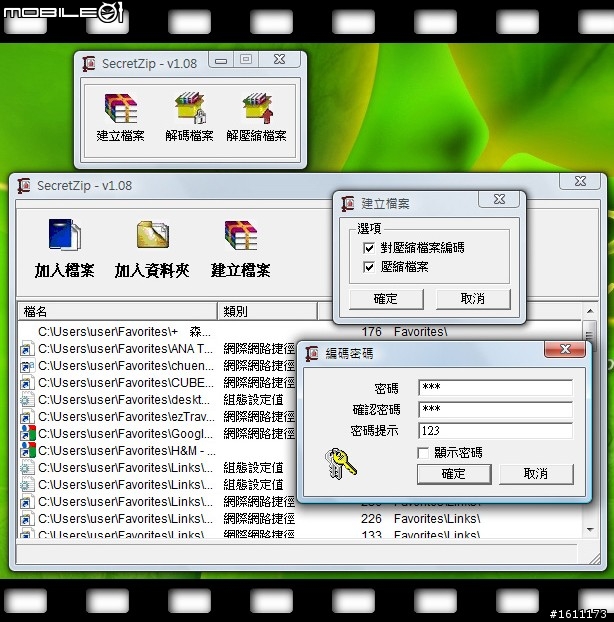Click title icon of 編碼密碼 dialog
The height and width of the screenshot is (622, 614).
pos(312,353)
